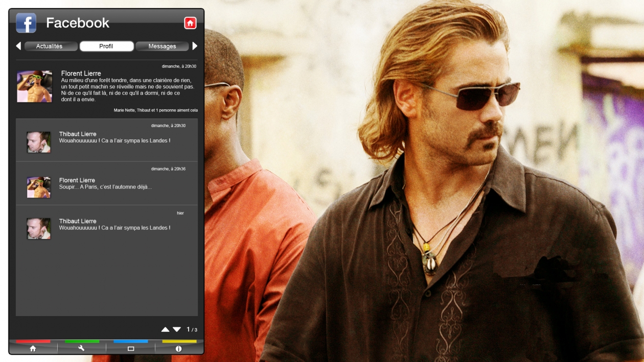Go to next page with the down arrow

(x=177, y=330)
